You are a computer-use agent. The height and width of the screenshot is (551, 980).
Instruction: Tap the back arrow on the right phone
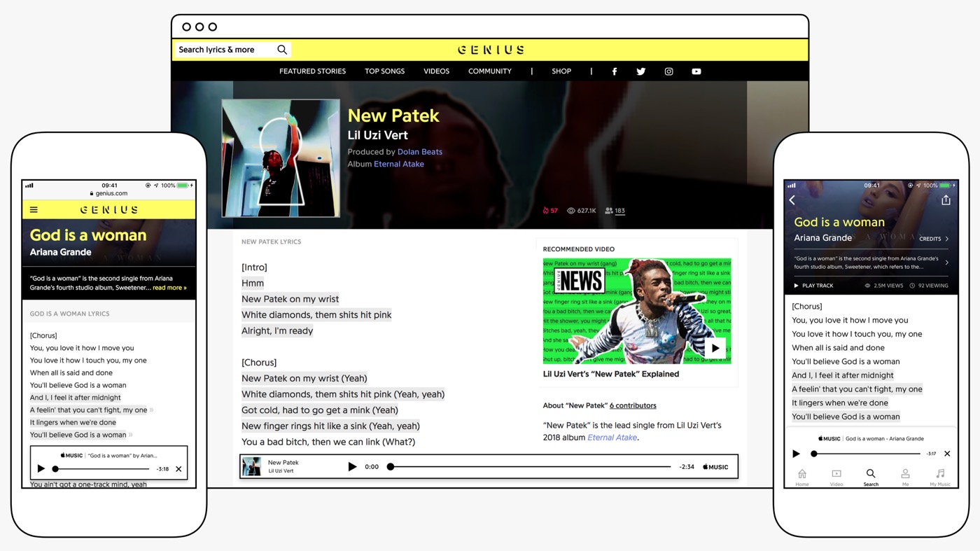click(x=792, y=200)
